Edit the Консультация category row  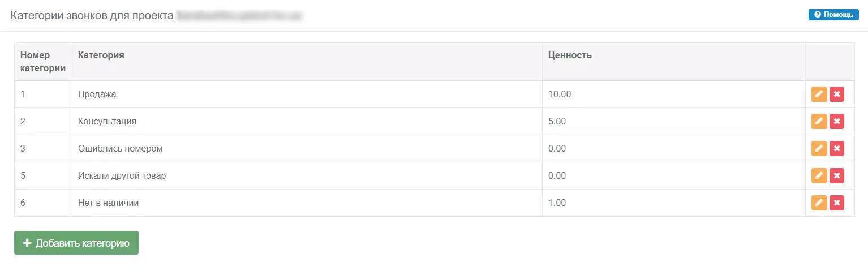click(819, 122)
